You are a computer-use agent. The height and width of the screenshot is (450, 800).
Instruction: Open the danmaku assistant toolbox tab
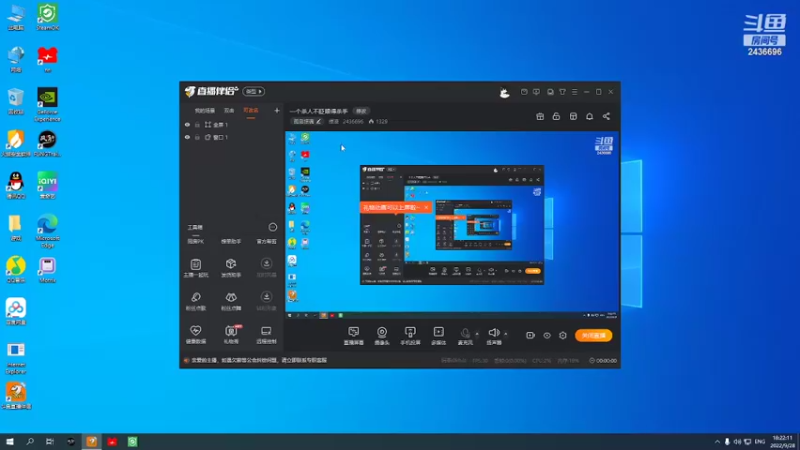[231, 241]
